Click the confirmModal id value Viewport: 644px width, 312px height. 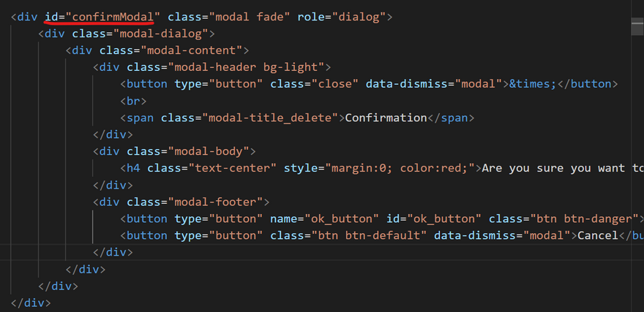coord(113,17)
